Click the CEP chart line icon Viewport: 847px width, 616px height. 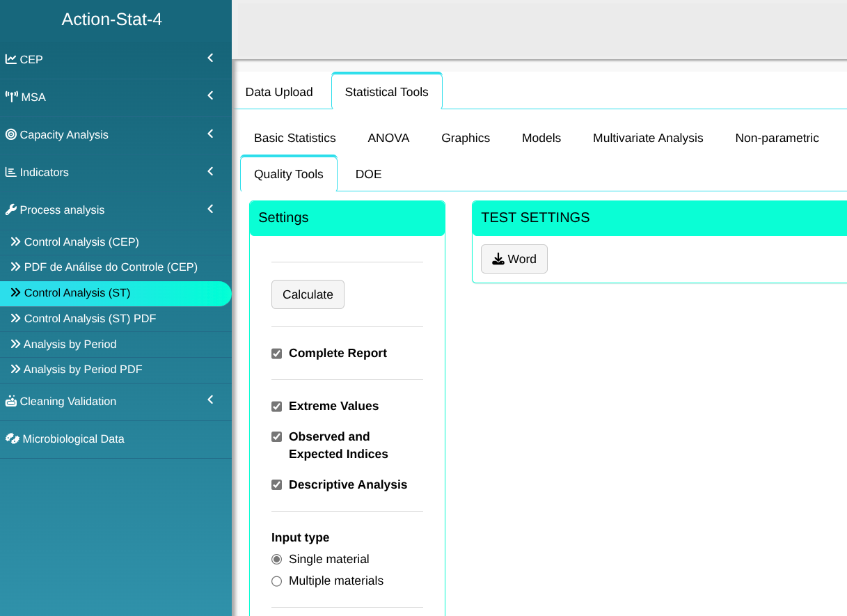tap(11, 59)
